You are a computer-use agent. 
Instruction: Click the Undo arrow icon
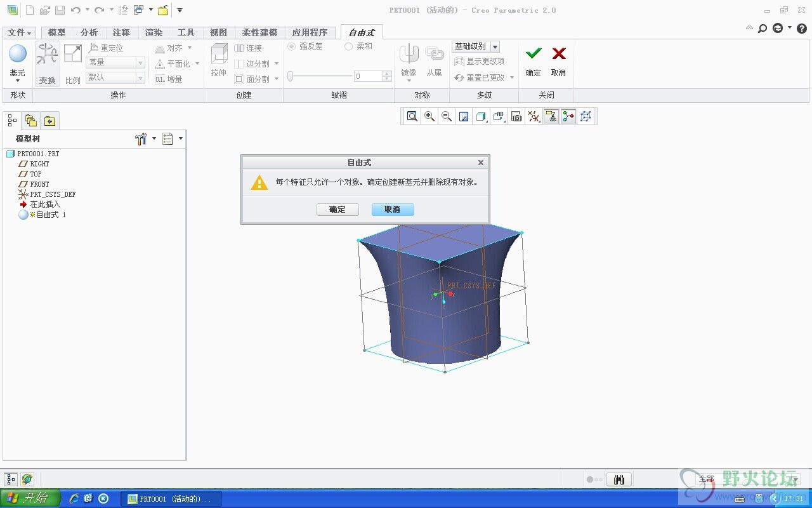pos(75,10)
